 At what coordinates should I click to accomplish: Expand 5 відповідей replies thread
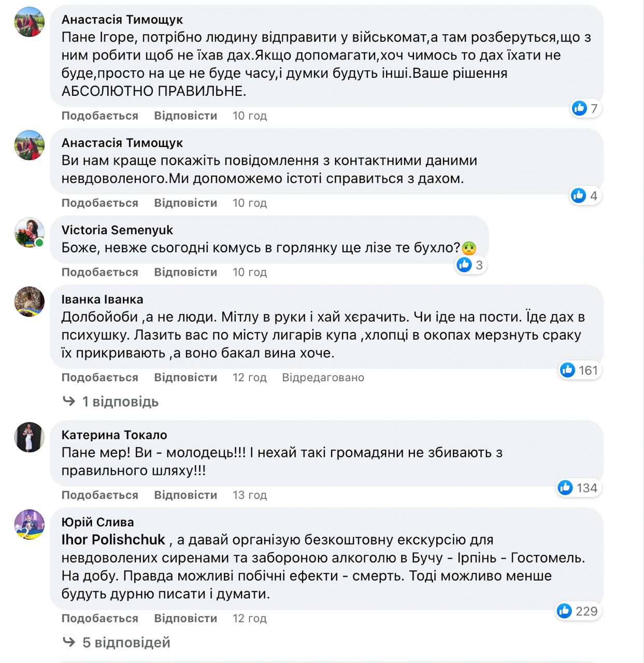click(126, 643)
